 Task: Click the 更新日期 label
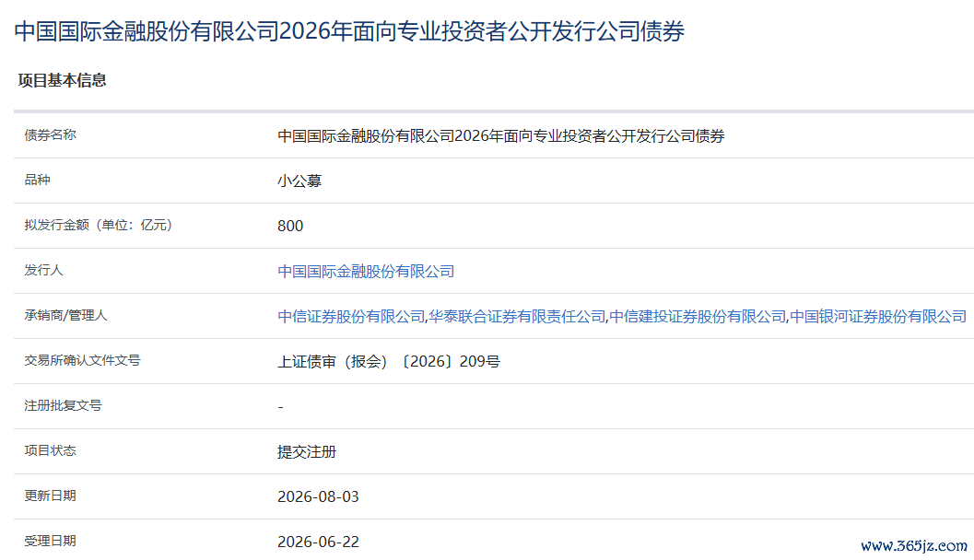point(51,496)
